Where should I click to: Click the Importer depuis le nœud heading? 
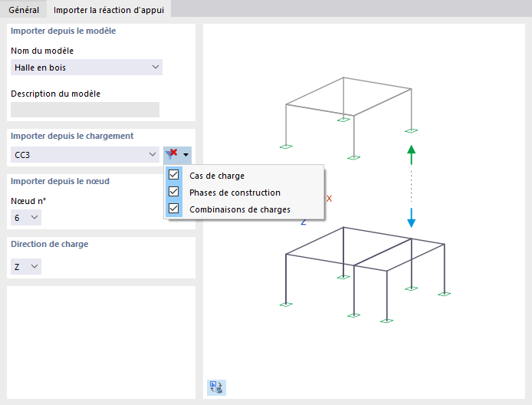pos(60,181)
